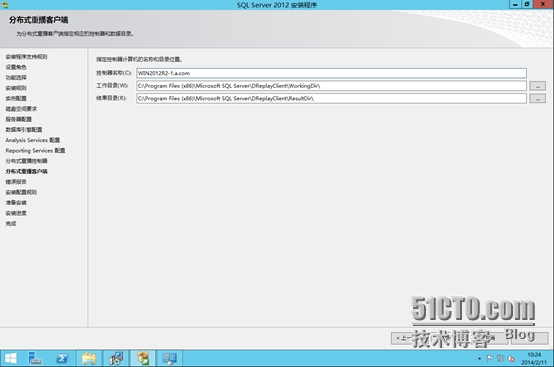Select the Analysis Services 配置 step
Screen dimensions: 554x367
click(33, 140)
